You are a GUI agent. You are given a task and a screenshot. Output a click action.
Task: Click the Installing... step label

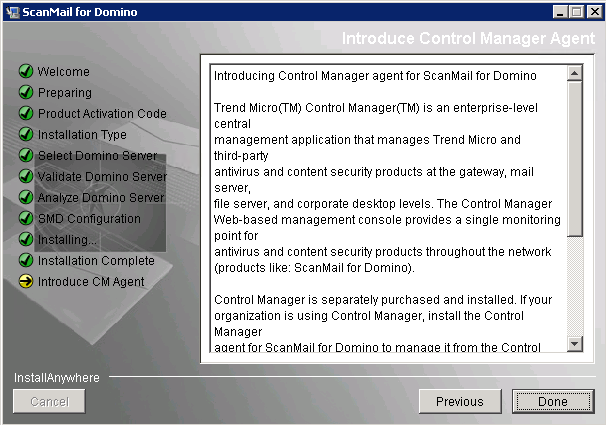coord(67,240)
